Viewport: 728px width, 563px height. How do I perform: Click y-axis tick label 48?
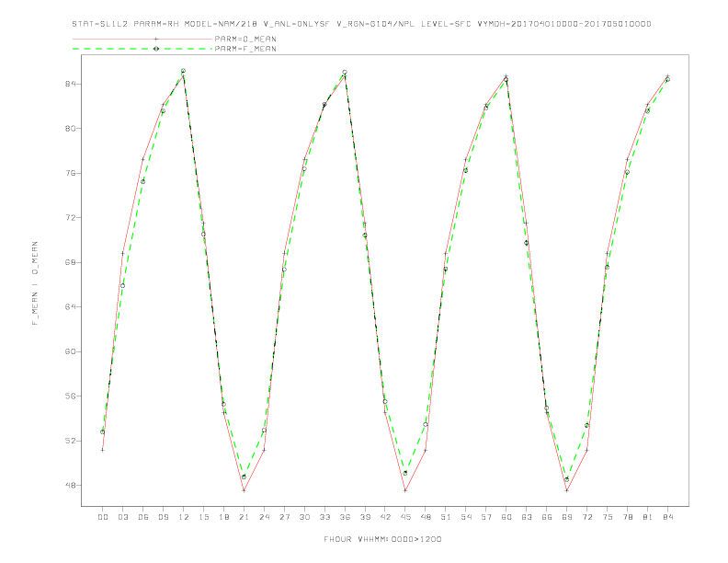tap(70, 486)
